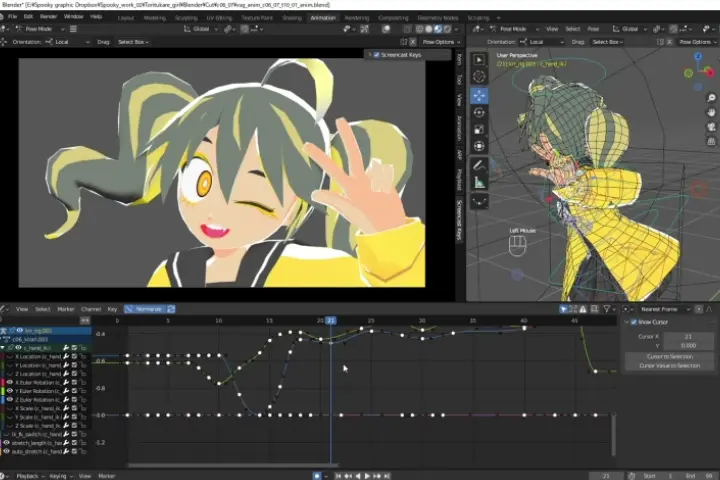Toggle mute checkbox on Z Scale channel
The image size is (720, 480).
point(74,426)
